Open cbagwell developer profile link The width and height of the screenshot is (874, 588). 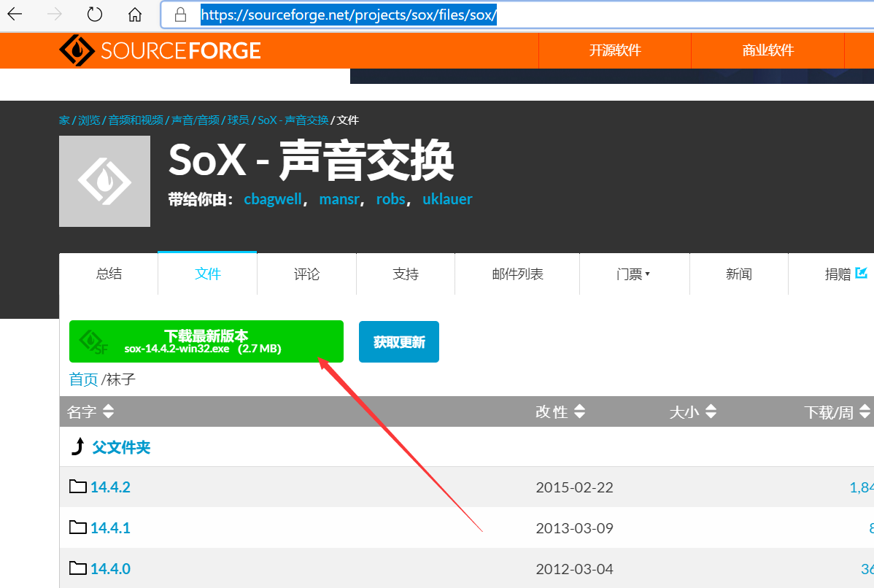pyautogui.click(x=273, y=199)
